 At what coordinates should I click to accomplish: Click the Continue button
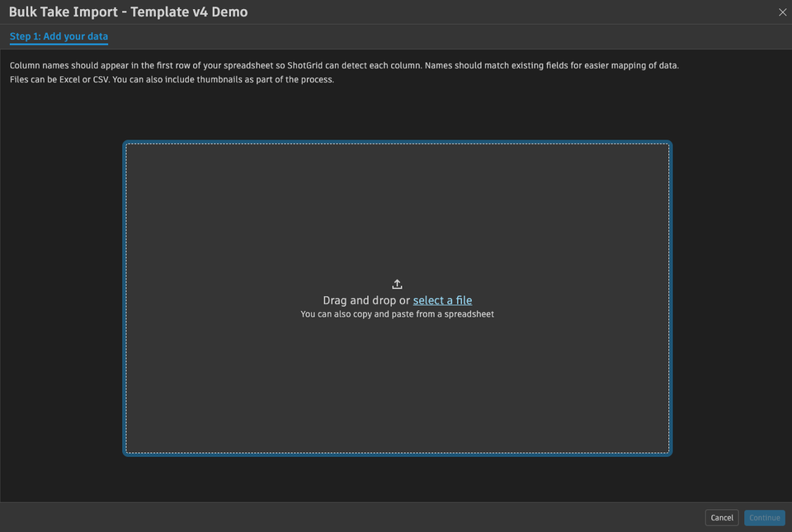(x=765, y=518)
